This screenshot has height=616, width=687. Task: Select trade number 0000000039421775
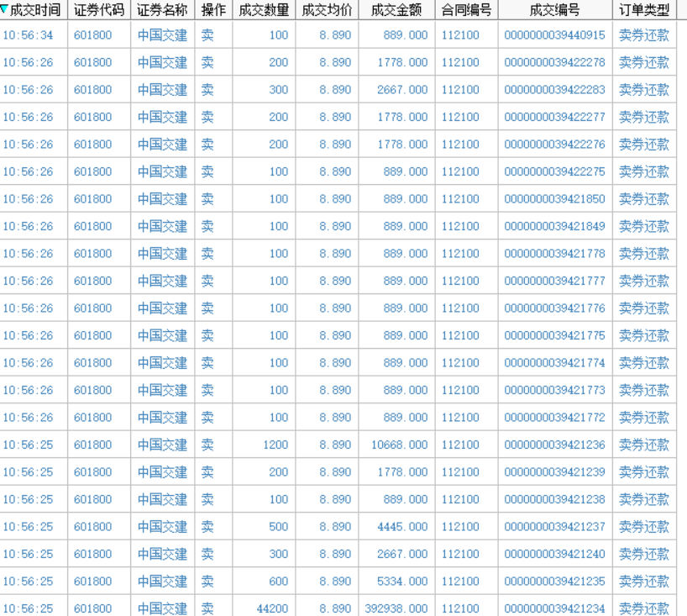pos(554,335)
